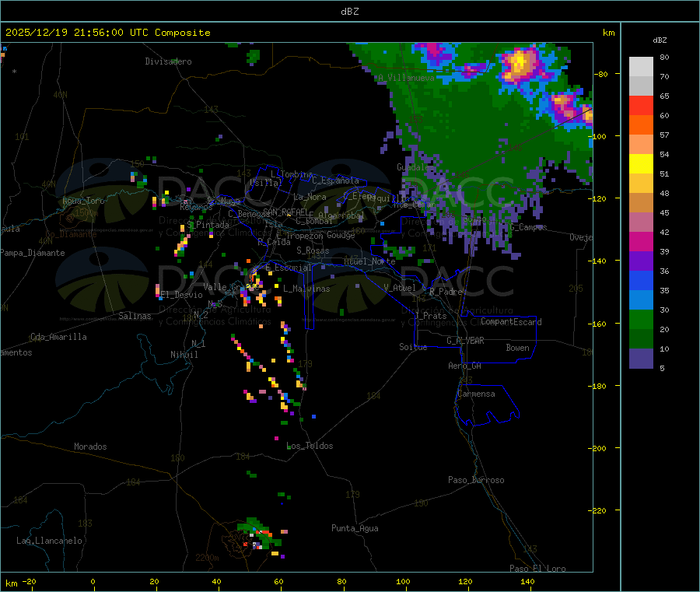Select the Paso_Barroso label
Screen dimensions: 700x592
tap(476, 480)
